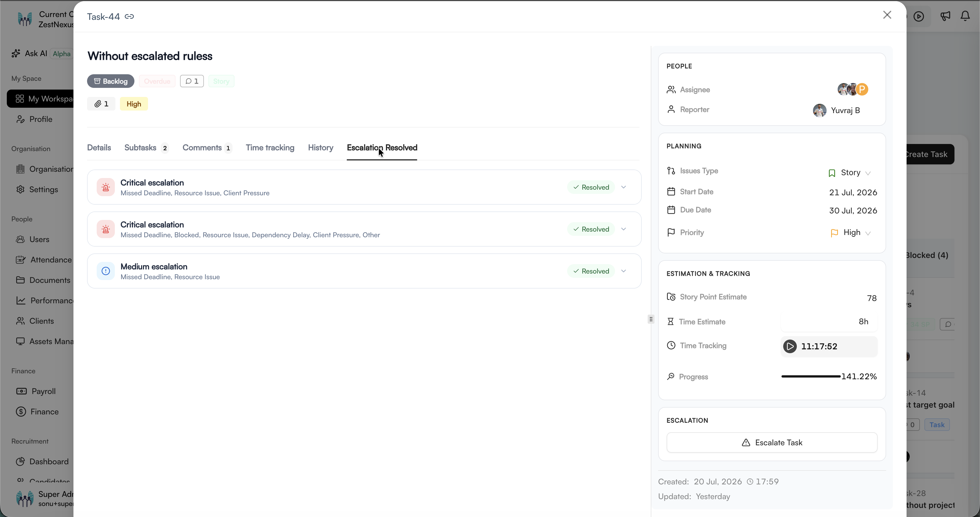Viewport: 980px width, 517px height.
Task: Click the Ask AI sparkle icon
Action: coord(16,53)
